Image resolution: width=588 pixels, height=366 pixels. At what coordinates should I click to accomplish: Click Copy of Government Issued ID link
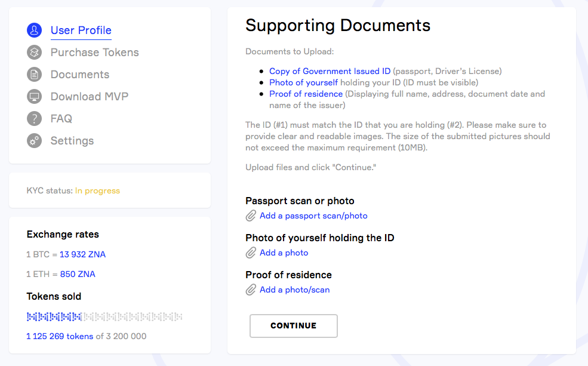coord(330,71)
